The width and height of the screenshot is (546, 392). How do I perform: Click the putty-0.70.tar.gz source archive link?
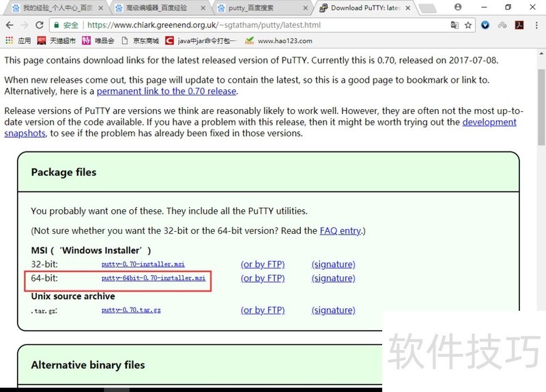click(131, 310)
